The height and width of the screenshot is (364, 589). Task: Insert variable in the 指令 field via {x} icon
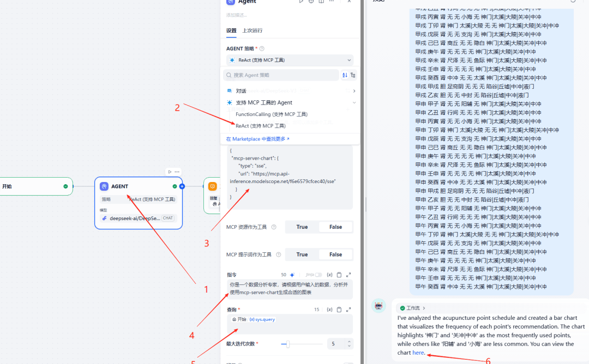[329, 275]
